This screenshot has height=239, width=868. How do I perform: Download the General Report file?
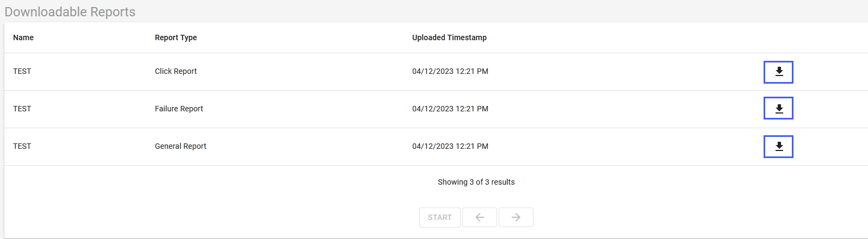pyautogui.click(x=778, y=147)
